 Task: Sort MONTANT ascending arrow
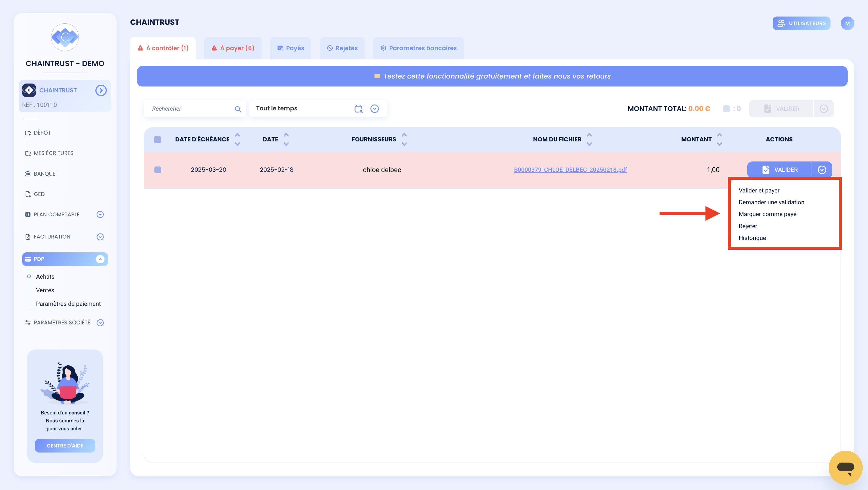(x=719, y=135)
